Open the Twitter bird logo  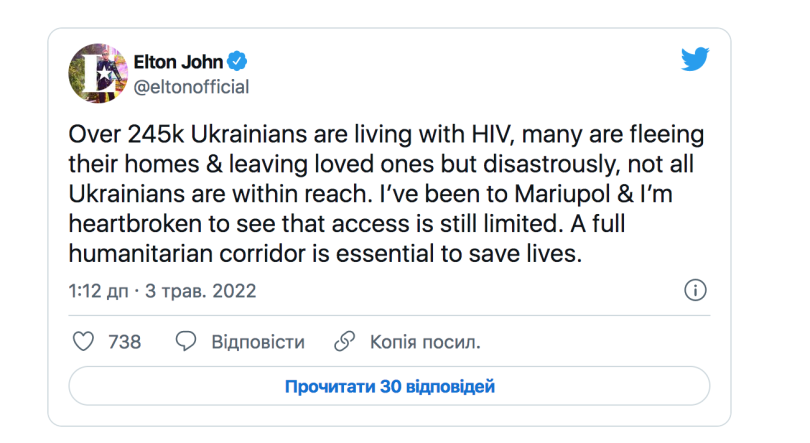pyautogui.click(x=695, y=60)
